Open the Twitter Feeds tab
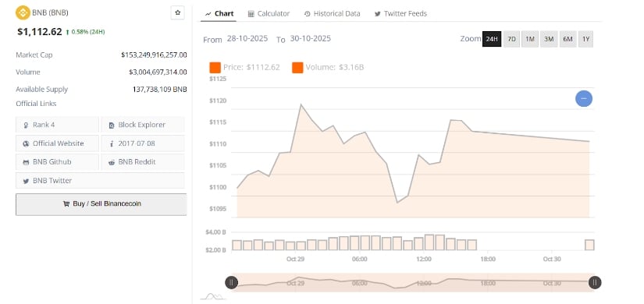The image size is (644, 304). [400, 13]
